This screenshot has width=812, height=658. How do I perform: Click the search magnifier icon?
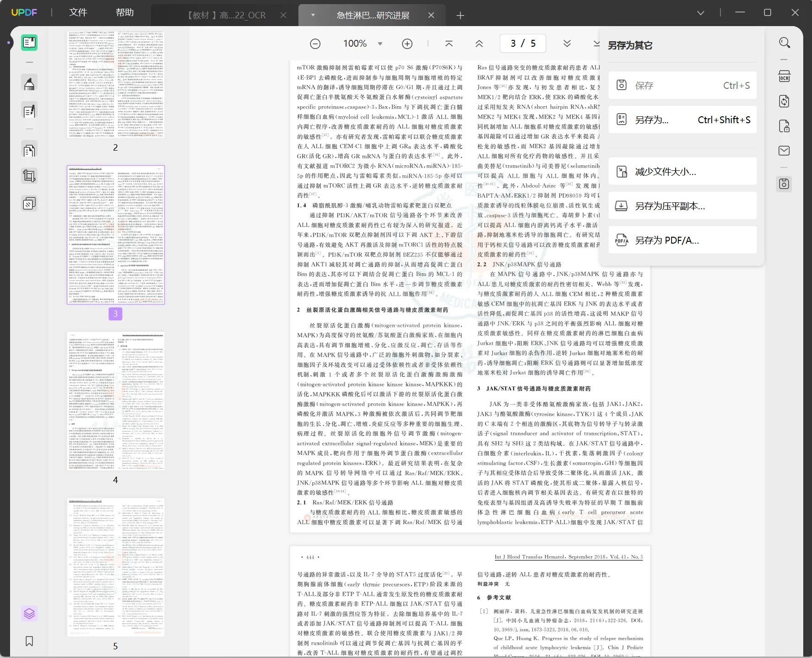pyautogui.click(x=784, y=43)
